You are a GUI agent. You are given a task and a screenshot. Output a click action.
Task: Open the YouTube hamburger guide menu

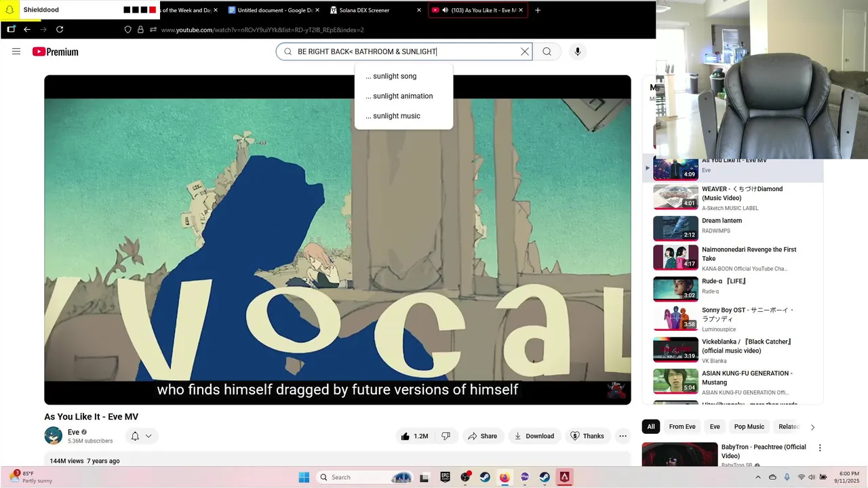point(16,52)
